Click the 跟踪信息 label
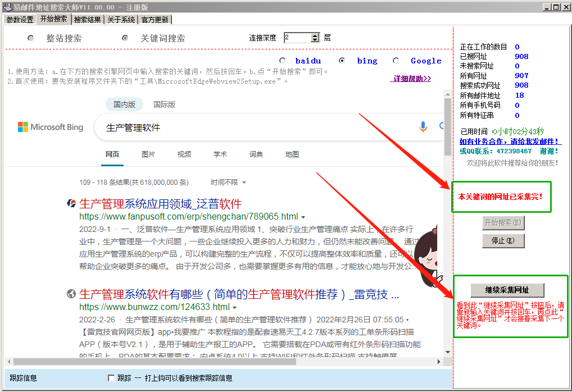Viewport: 572px width, 392px height. [x=23, y=378]
